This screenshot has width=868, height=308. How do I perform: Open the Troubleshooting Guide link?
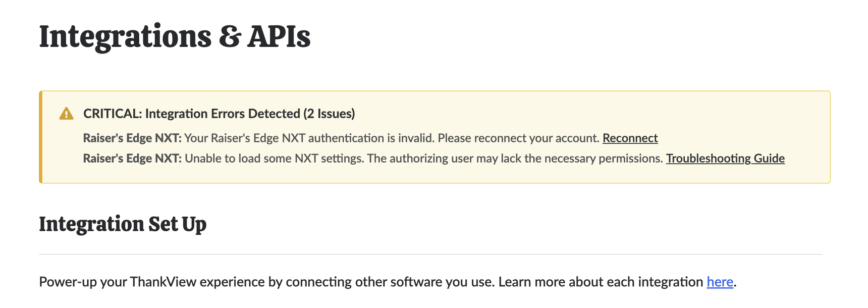[725, 158]
